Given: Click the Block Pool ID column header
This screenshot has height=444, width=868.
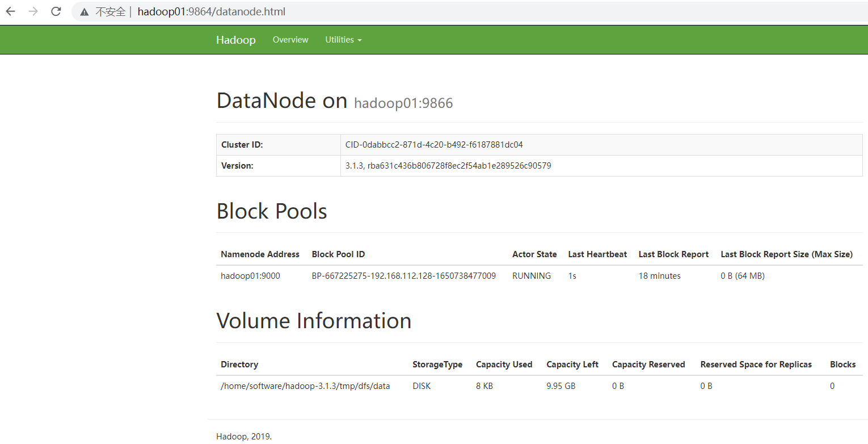Looking at the screenshot, I should pyautogui.click(x=338, y=254).
